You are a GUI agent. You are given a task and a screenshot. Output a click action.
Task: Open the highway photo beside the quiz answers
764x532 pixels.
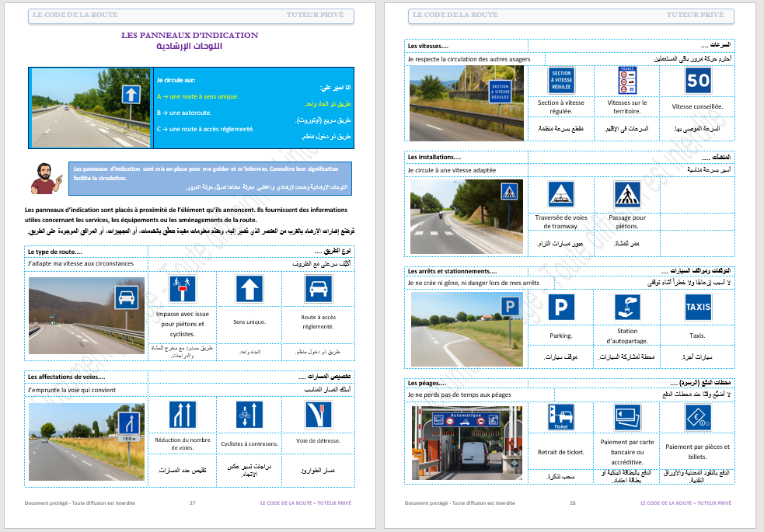tap(89, 106)
